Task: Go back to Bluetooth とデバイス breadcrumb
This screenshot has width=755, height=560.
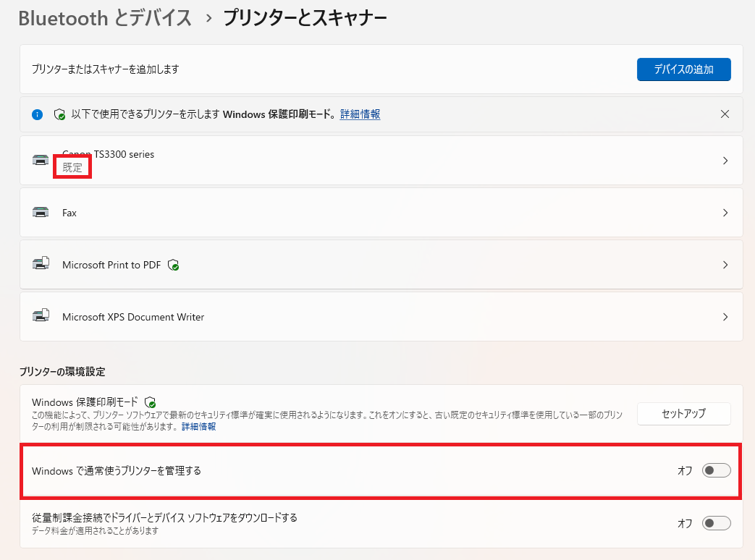Action: (105, 18)
